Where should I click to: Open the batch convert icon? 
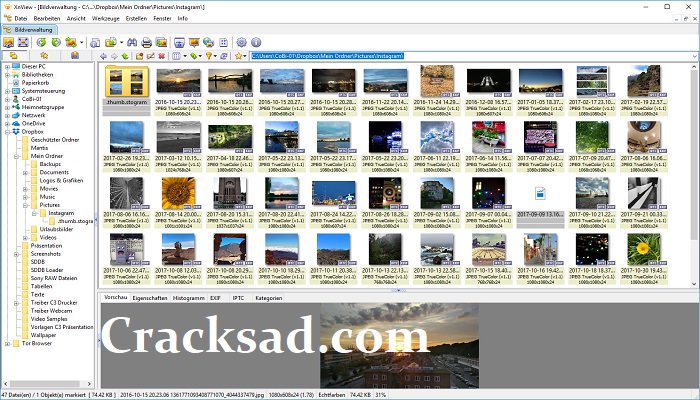110,42
